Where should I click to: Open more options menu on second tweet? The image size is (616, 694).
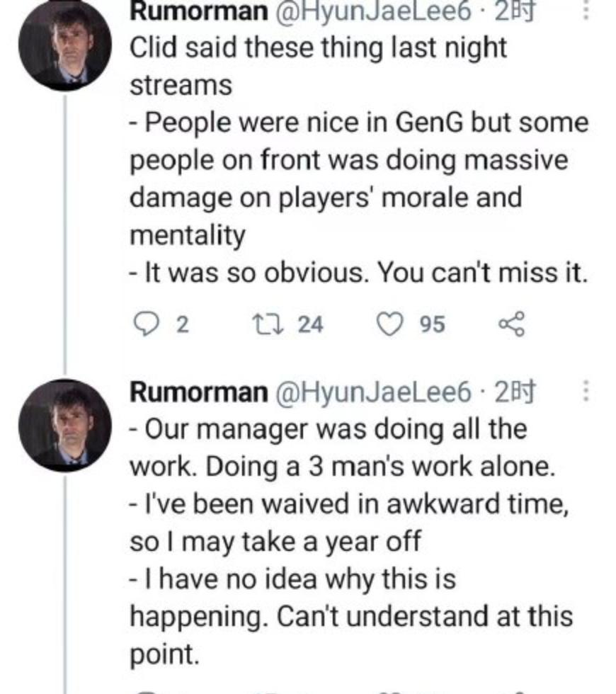[x=585, y=391]
